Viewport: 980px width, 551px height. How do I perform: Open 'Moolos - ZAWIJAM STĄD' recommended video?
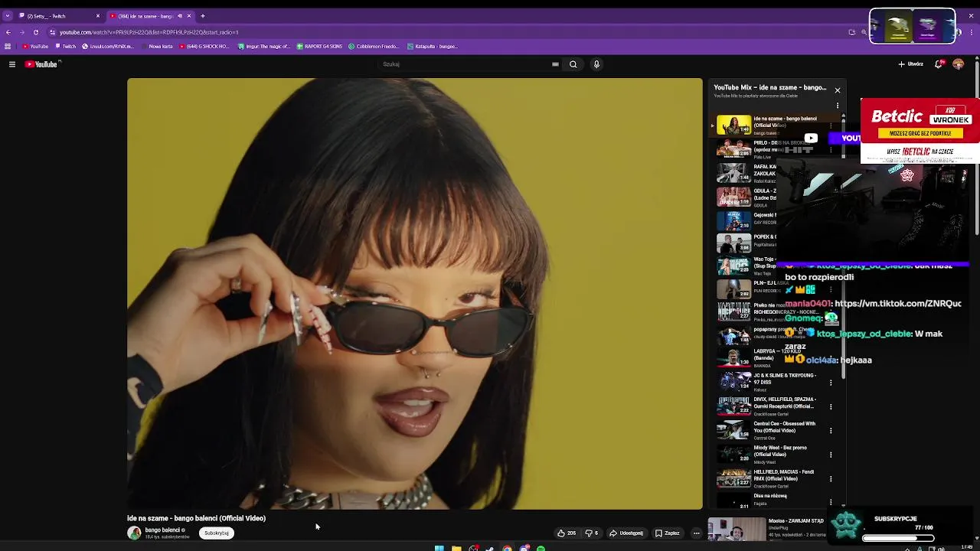(767, 528)
